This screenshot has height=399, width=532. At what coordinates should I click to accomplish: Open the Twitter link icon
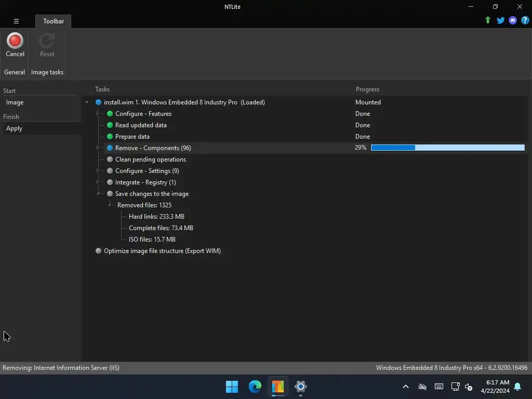click(x=500, y=20)
